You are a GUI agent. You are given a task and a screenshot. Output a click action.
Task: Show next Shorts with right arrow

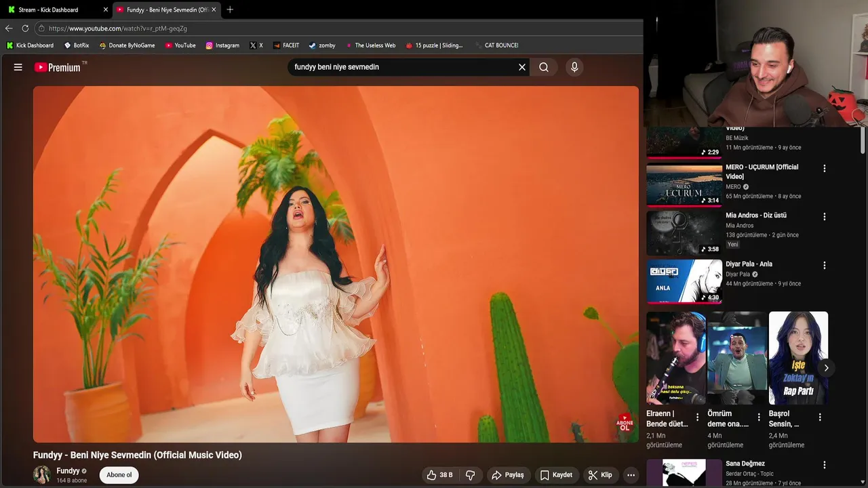826,368
